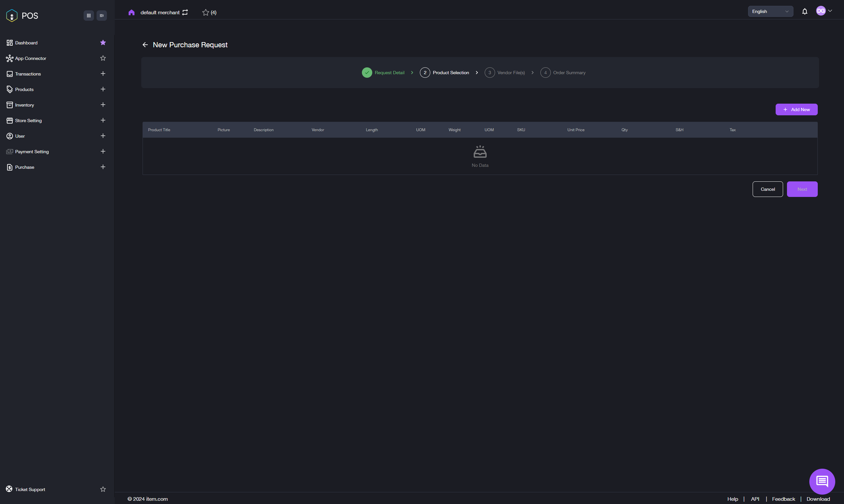This screenshot has height=504, width=844.
Task: Expand the Purchase menu section
Action: pyautogui.click(x=103, y=167)
